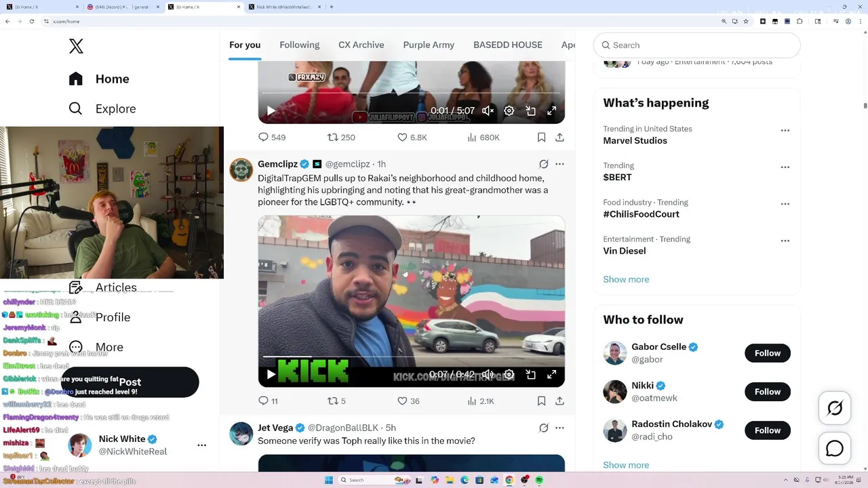Repost the post with 250 reposts
Viewport: 868px width, 488px height.
pyautogui.click(x=341, y=137)
